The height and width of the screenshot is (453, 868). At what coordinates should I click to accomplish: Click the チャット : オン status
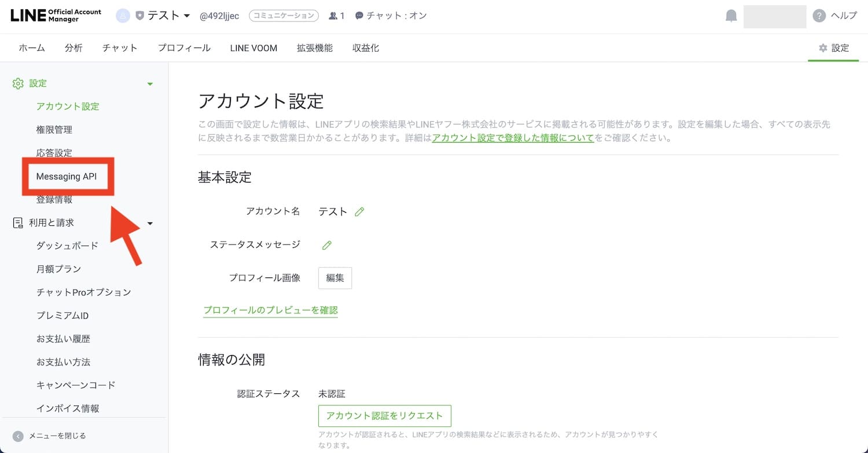point(391,16)
